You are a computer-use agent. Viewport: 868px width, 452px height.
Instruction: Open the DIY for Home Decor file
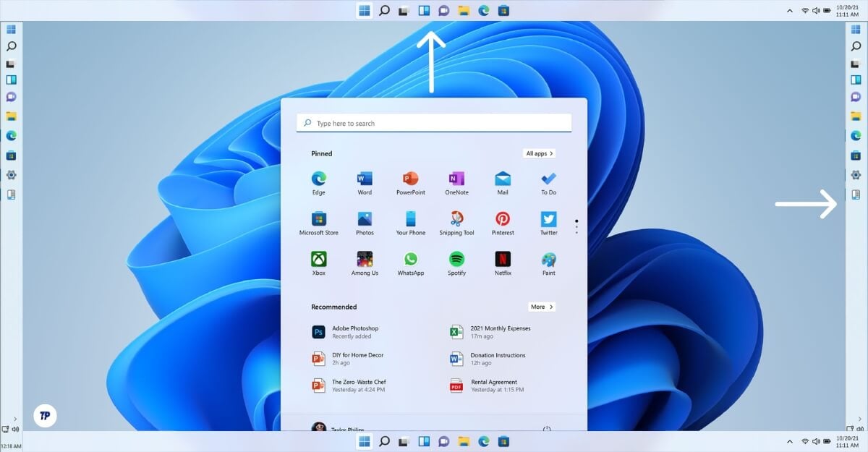tap(348, 359)
